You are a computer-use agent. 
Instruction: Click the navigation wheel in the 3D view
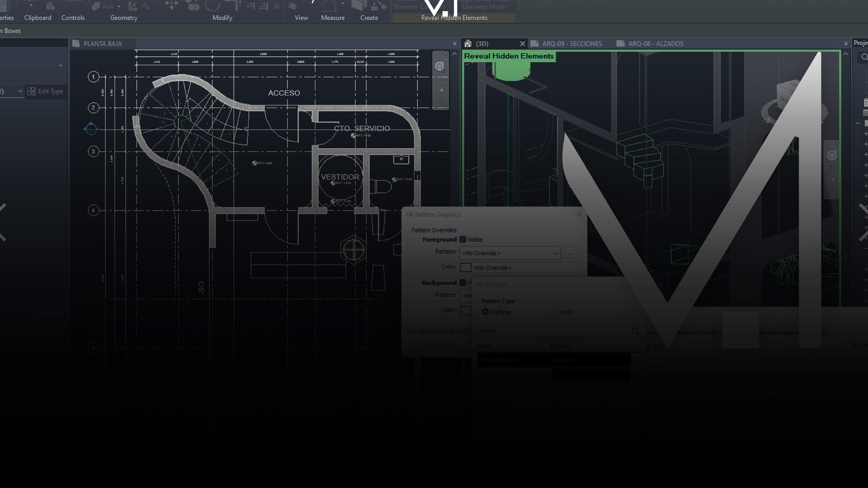click(832, 156)
